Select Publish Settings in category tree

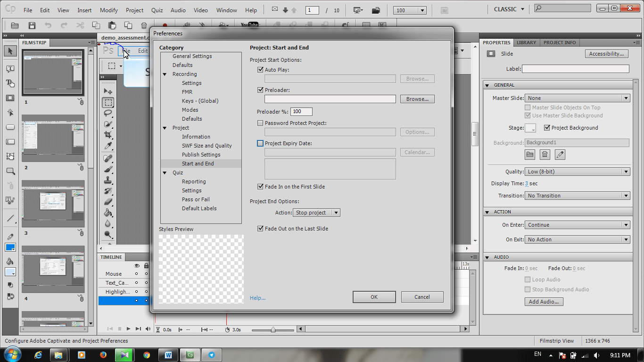point(201,155)
